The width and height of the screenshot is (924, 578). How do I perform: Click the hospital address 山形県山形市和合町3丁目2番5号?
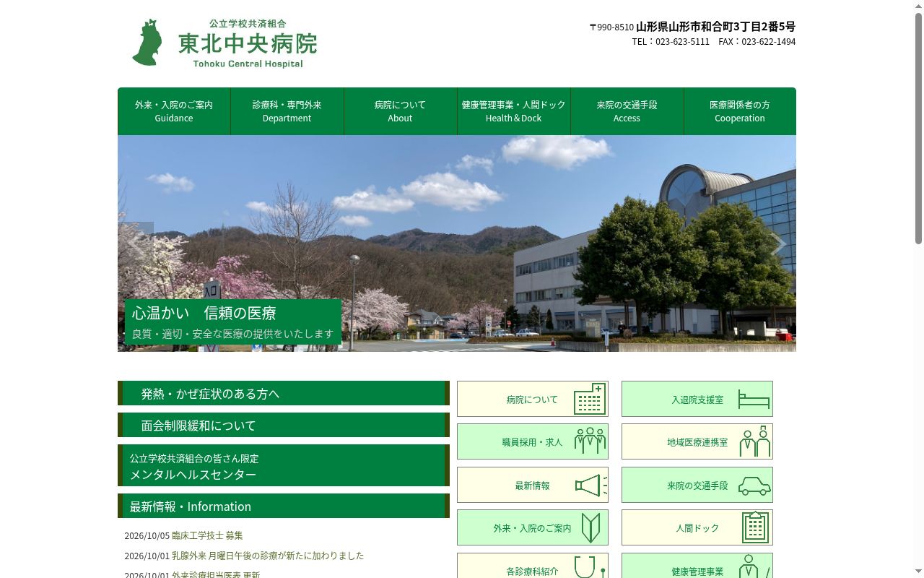pyautogui.click(x=715, y=27)
